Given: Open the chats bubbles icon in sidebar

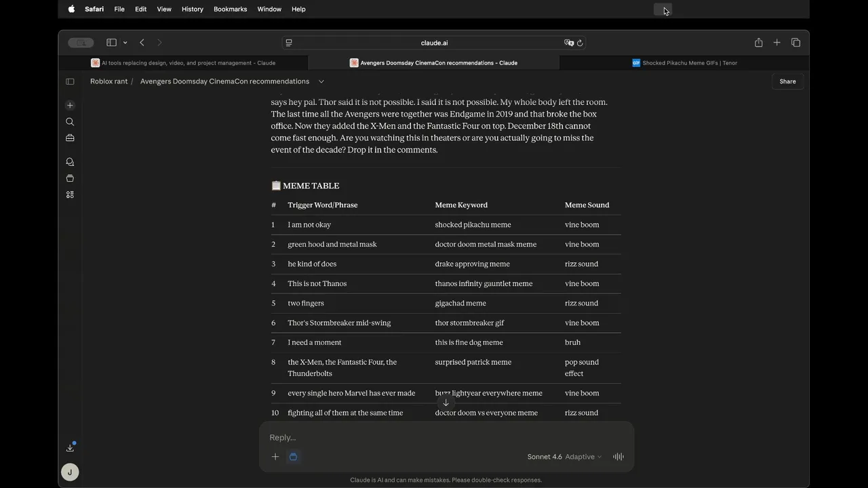Looking at the screenshot, I should coord(70,162).
